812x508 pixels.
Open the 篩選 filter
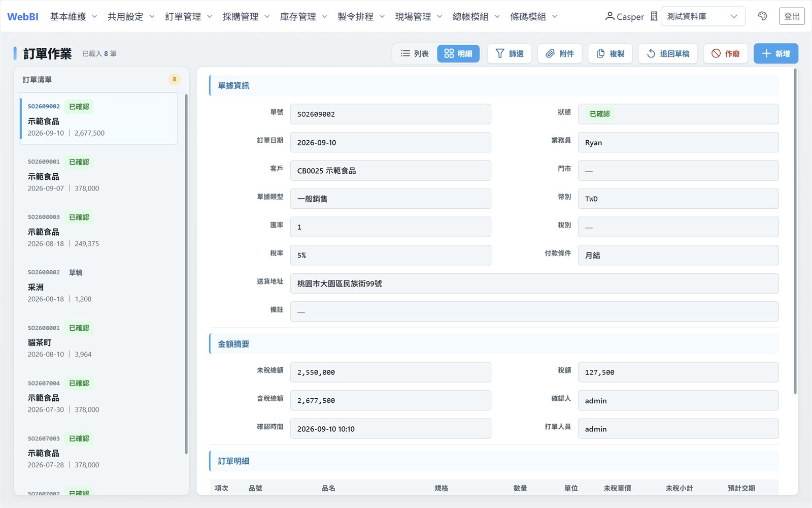click(510, 53)
